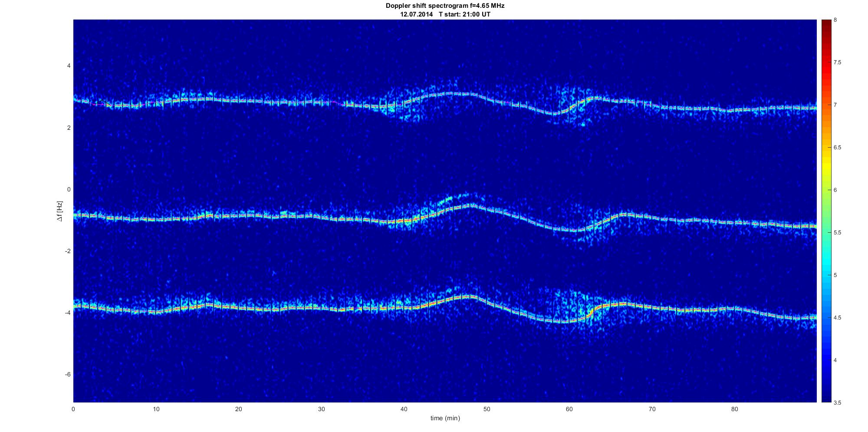This screenshot has height=432, width=868.
Task: Click the colorbar tick label '5.5'
Action: tap(837, 233)
